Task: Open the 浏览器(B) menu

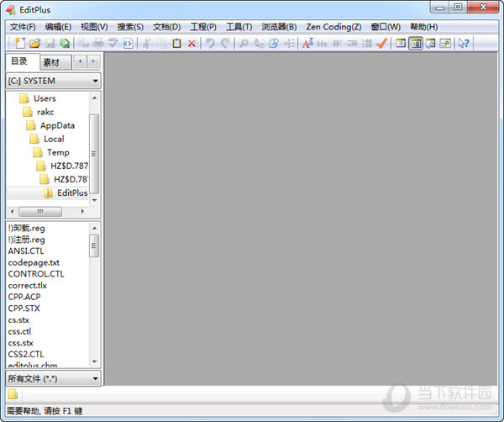Action: click(x=279, y=27)
